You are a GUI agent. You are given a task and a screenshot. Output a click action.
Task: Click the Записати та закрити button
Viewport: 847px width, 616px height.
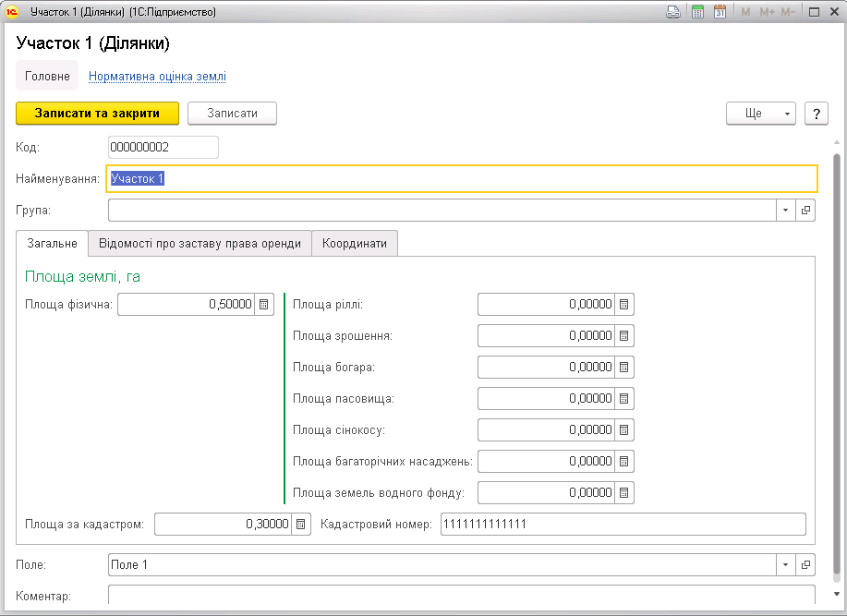(x=97, y=113)
